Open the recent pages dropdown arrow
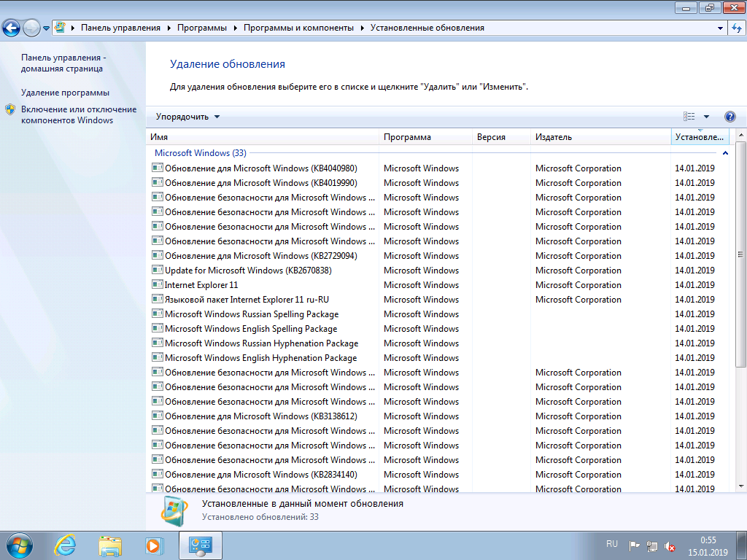 [46, 28]
